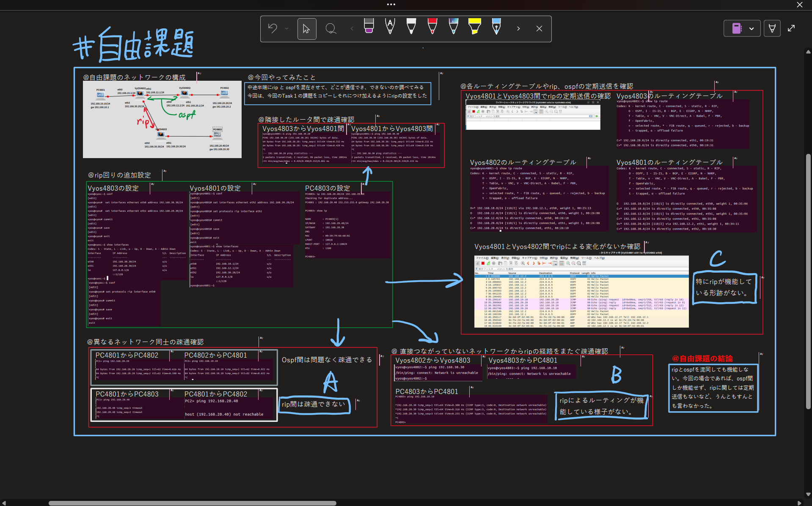This screenshot has width=812, height=506.
Task: Click label 'Vyos4801の設定'
Action: (x=215, y=188)
